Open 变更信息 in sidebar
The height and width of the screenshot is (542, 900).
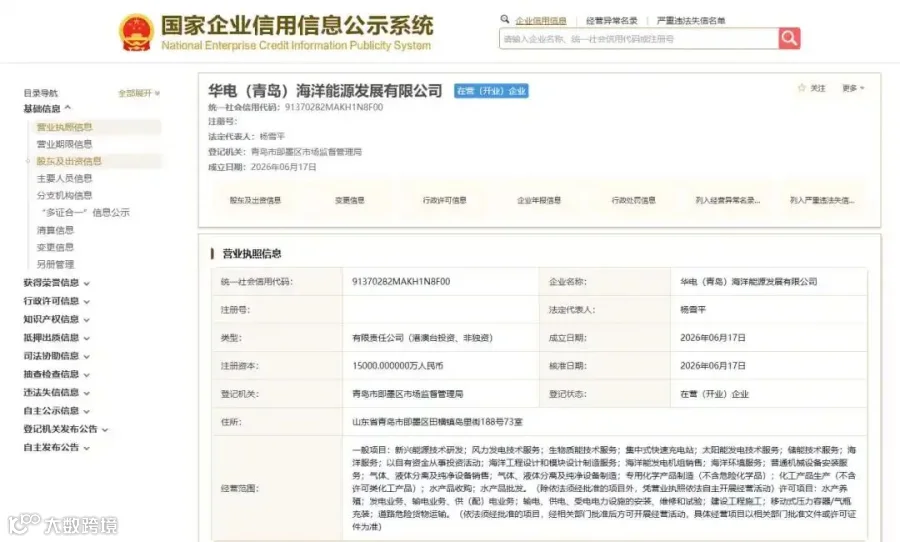tap(55, 247)
